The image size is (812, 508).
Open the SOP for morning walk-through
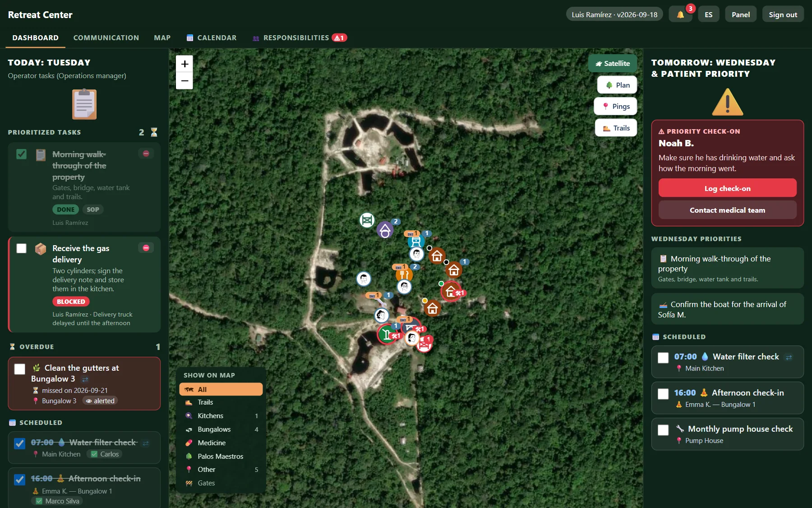(x=92, y=210)
